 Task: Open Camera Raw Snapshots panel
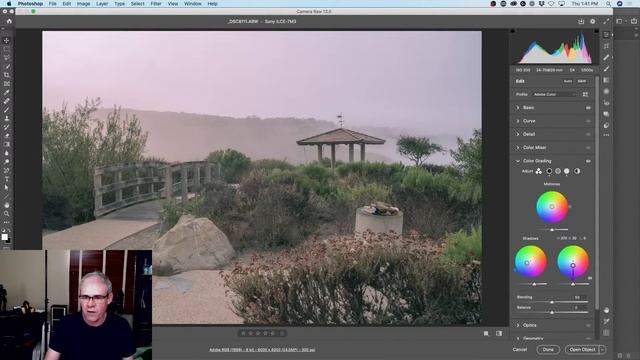point(607,114)
